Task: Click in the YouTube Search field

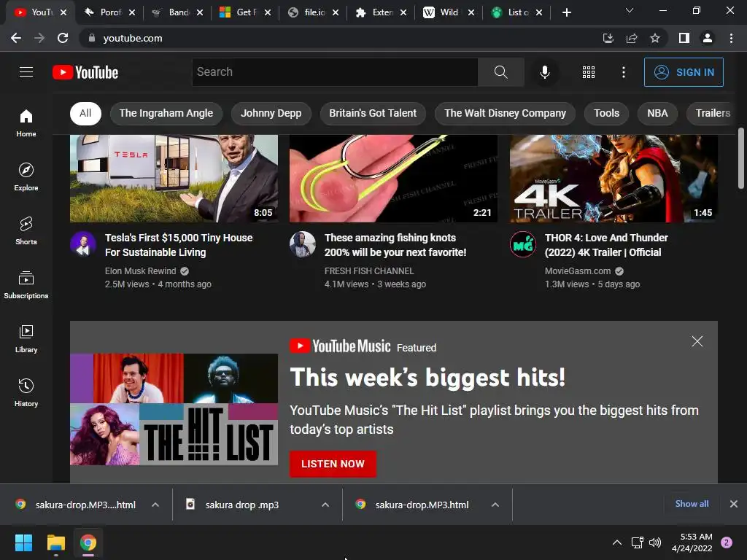Action: tap(334, 72)
